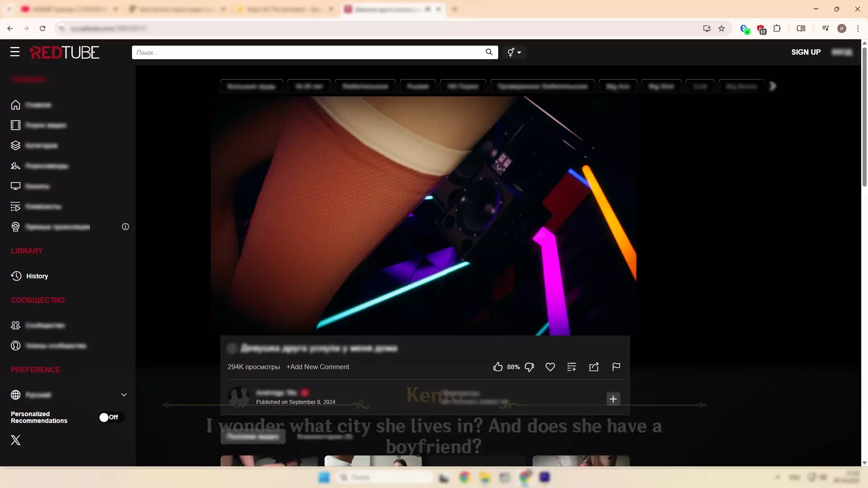Click the plus subscribe button
The image size is (868, 488).
point(613,399)
